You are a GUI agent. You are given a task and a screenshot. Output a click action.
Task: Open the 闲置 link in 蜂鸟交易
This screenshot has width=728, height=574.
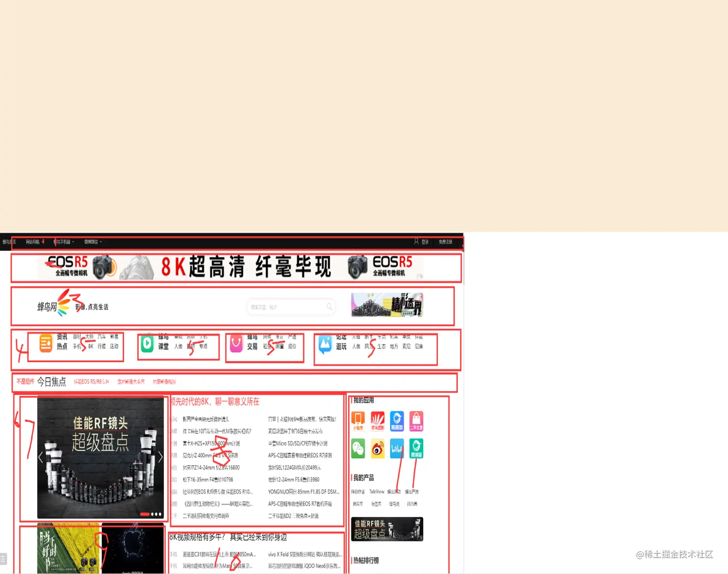pos(280,346)
